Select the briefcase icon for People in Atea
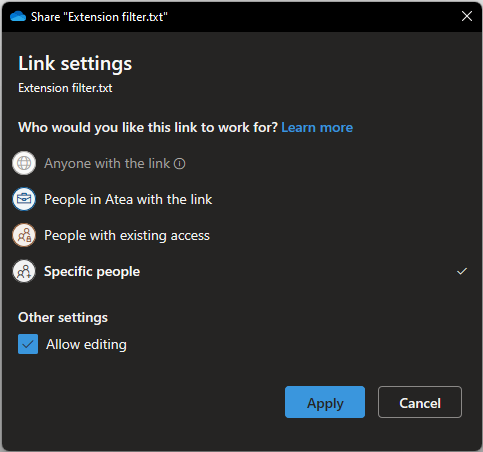The width and height of the screenshot is (483, 452). 24,199
